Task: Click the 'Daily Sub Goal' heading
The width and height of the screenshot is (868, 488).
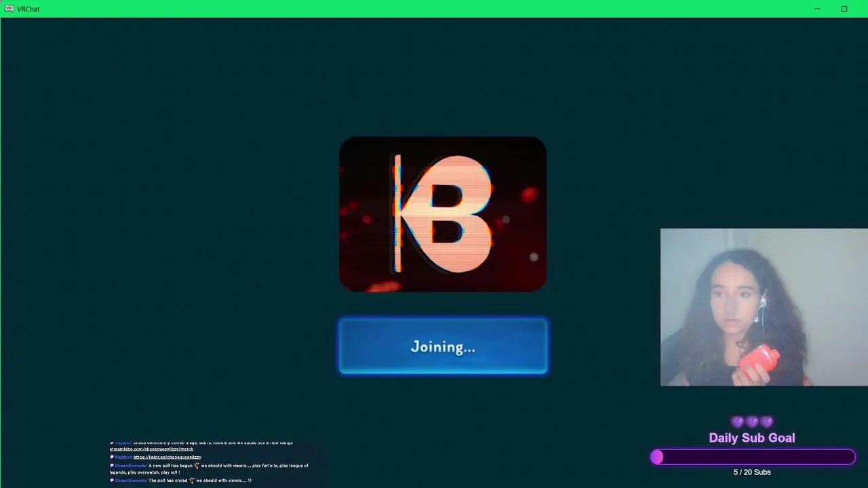Action: (x=752, y=438)
